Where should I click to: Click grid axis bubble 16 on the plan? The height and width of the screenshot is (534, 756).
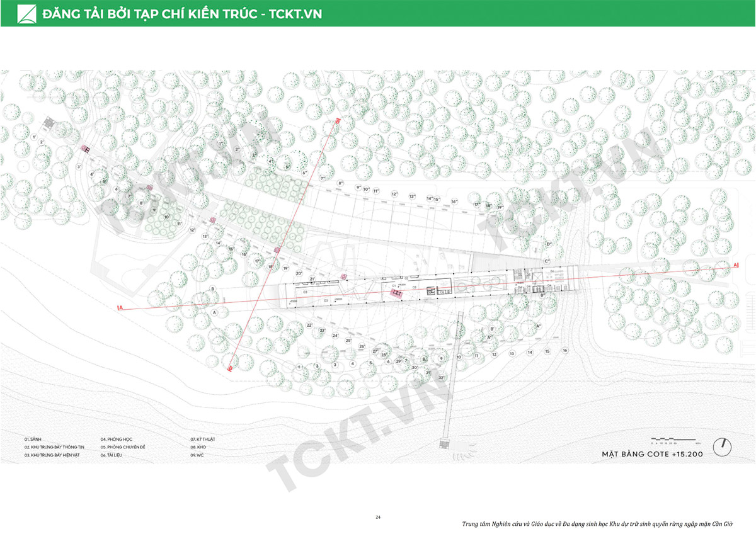[x=565, y=351]
